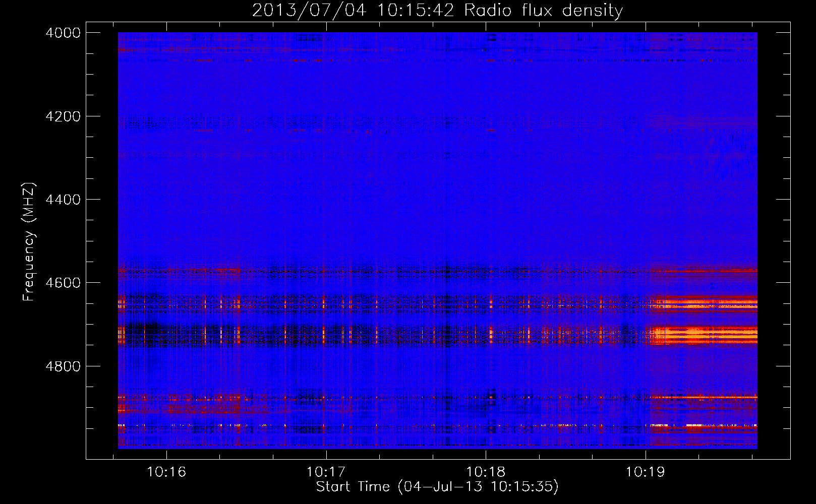Click the 4600 frequency tick label

(x=63, y=283)
